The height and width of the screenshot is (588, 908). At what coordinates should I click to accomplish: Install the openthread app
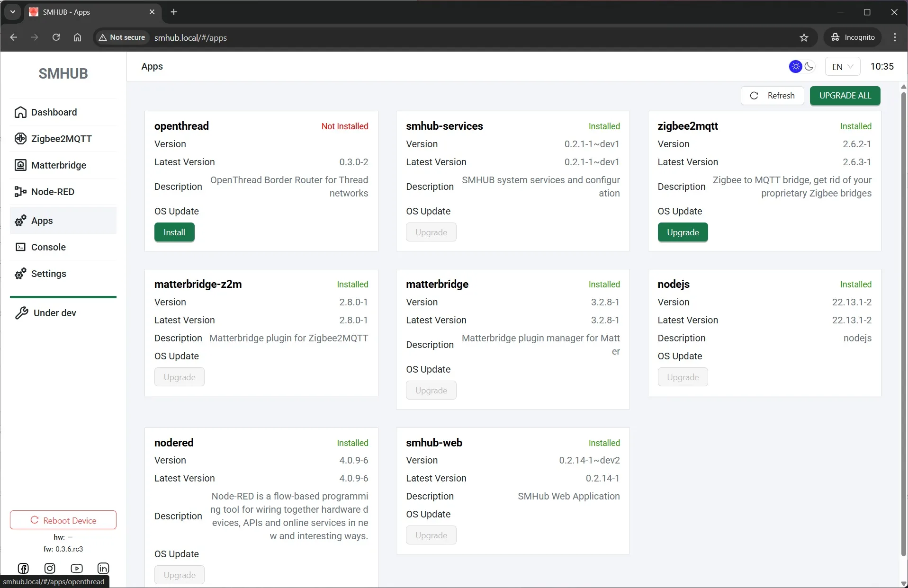pyautogui.click(x=174, y=232)
